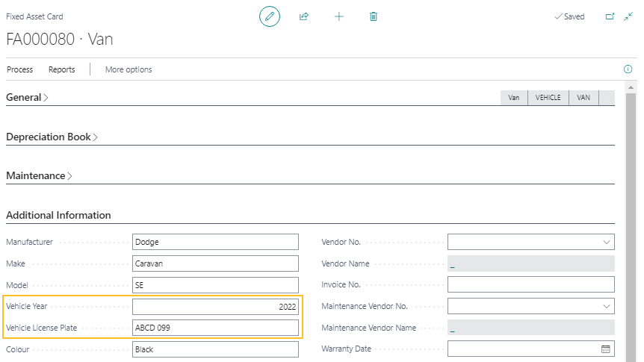The image size is (644, 362).
Task: Open the Vendor No. dropdown
Action: (605, 242)
